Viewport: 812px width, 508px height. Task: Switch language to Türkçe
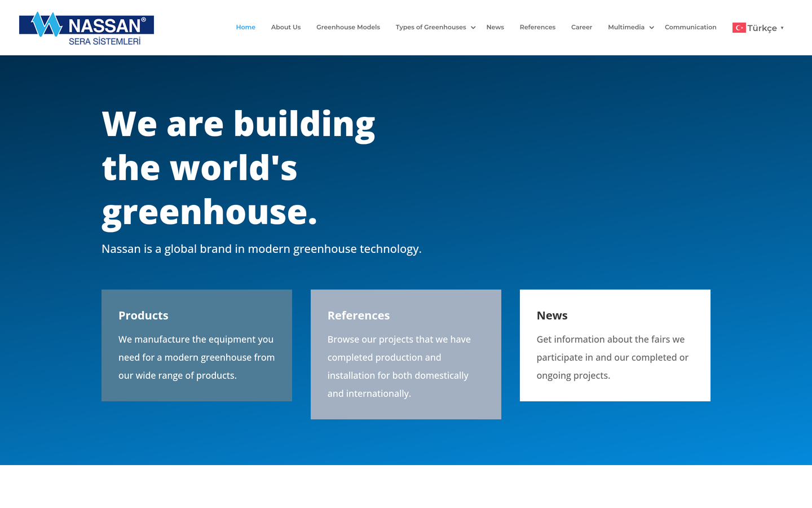pos(762,28)
